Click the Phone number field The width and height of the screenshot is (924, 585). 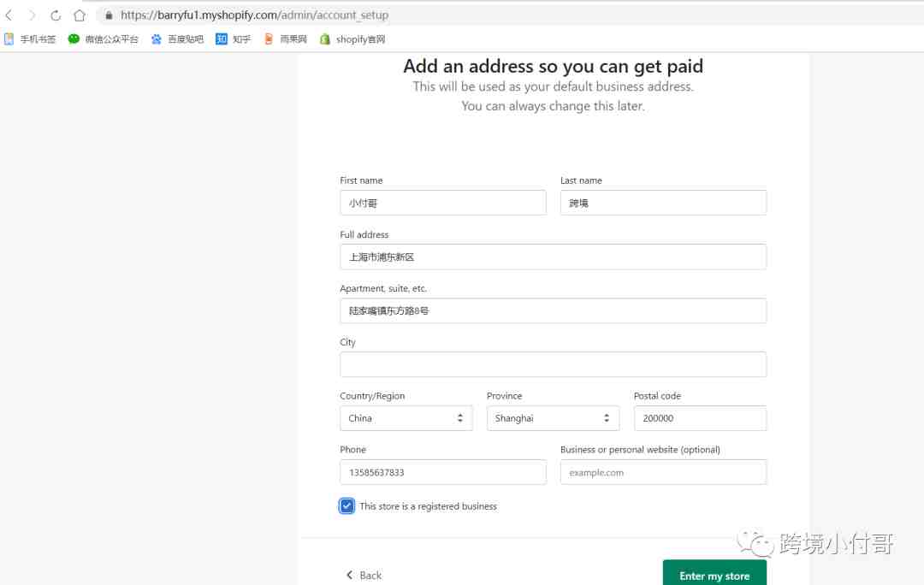coord(442,472)
